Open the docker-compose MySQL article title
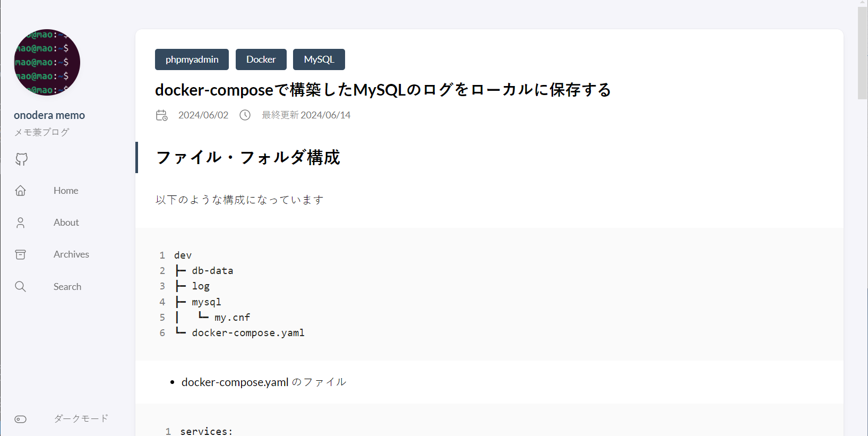Screen dimensions: 868x436 (383, 90)
